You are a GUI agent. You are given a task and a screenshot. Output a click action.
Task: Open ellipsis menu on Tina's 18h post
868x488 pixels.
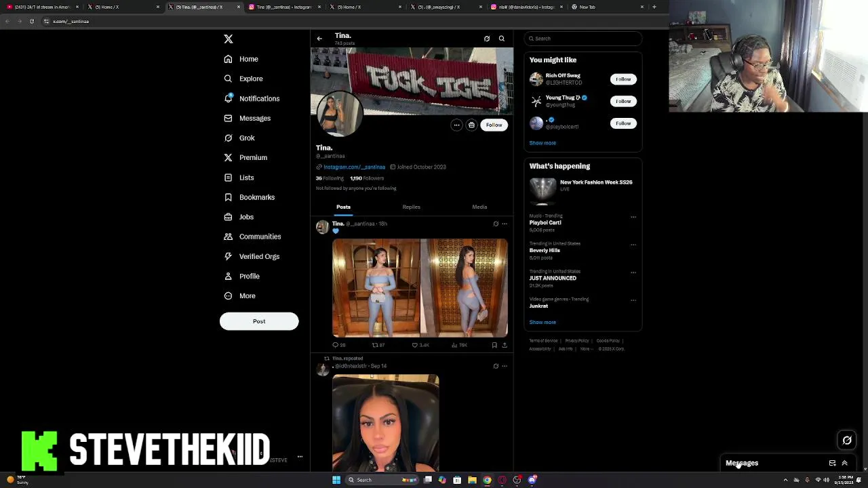(505, 224)
